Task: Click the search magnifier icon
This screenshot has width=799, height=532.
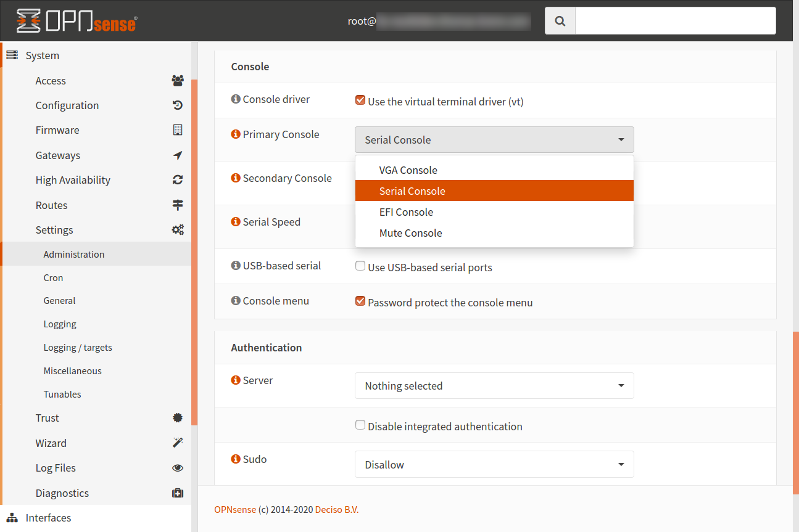Action: 560,21
